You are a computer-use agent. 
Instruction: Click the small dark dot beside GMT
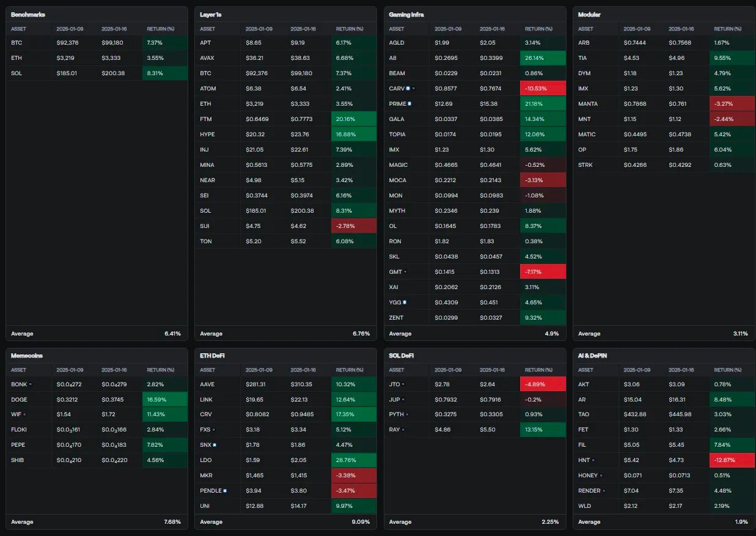click(x=405, y=272)
